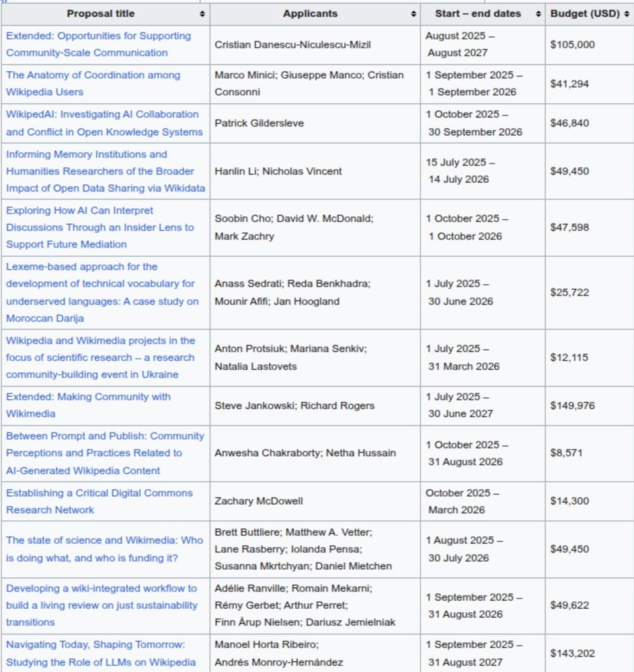Open research community-building event in Ukraine proposal
634x672 pixels.
pos(101,358)
